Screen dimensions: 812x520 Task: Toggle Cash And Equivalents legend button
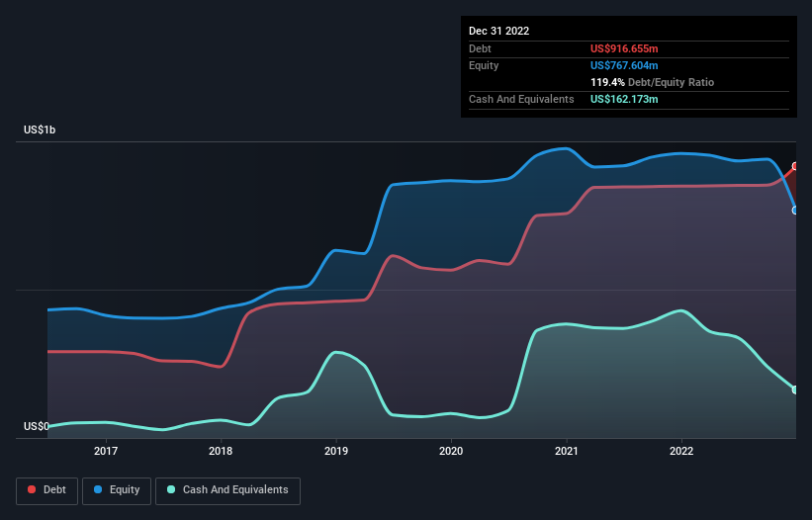(227, 490)
